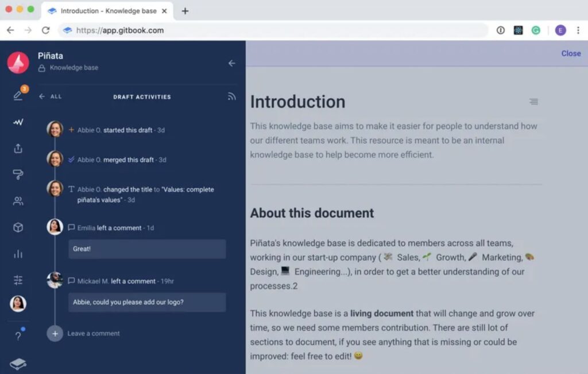Collapse the panel with the left arrow
The image size is (588, 374).
point(232,63)
